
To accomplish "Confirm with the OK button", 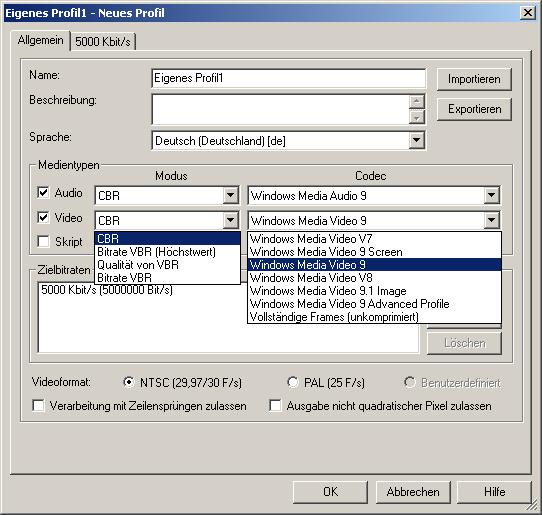I will click(330, 492).
